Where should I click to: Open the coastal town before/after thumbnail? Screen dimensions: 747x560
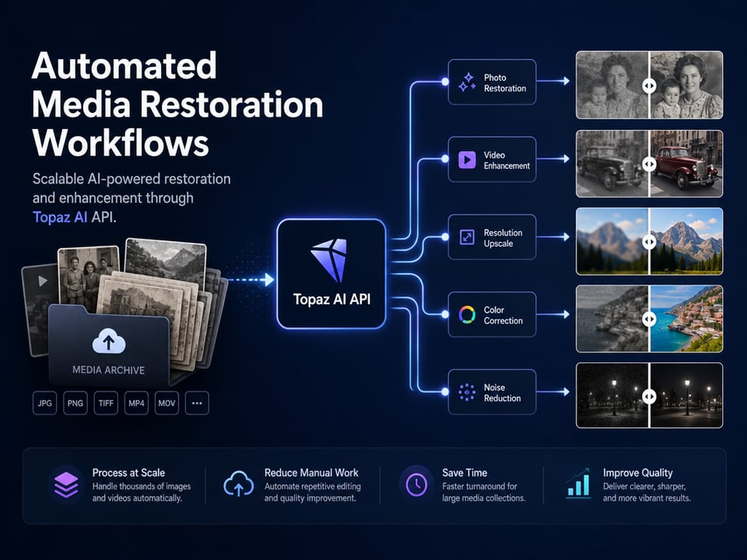(649, 319)
